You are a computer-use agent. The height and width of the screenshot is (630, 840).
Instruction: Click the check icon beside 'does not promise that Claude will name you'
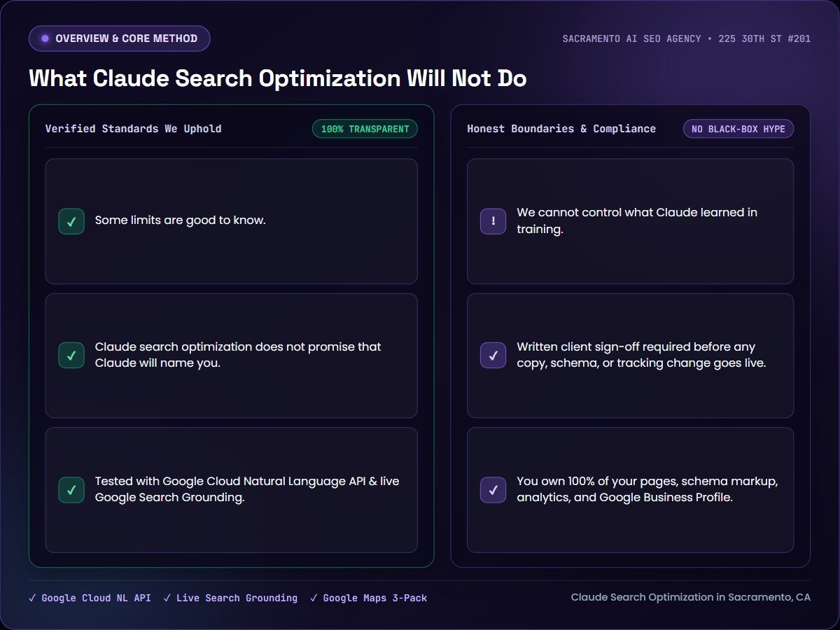coord(71,356)
